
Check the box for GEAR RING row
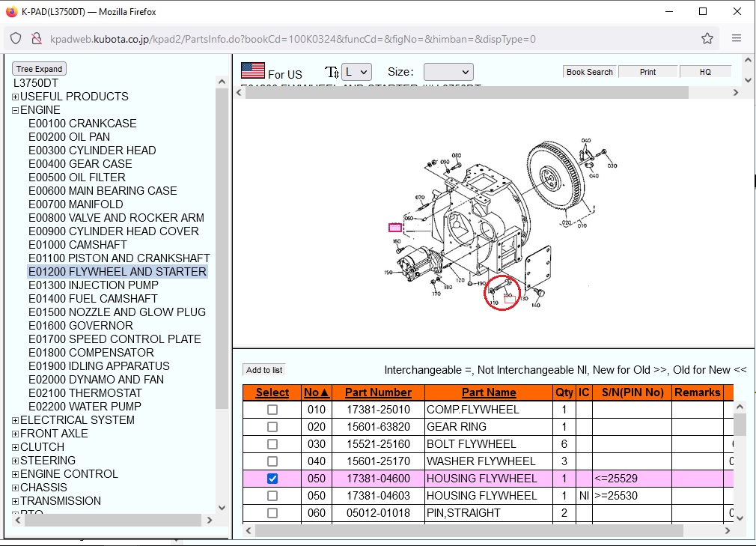272,427
